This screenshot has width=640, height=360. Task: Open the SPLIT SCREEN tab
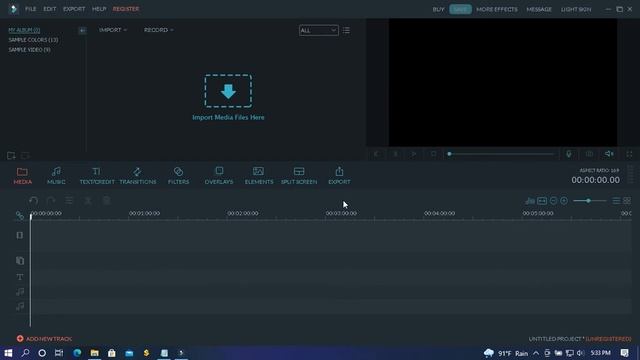click(x=299, y=176)
